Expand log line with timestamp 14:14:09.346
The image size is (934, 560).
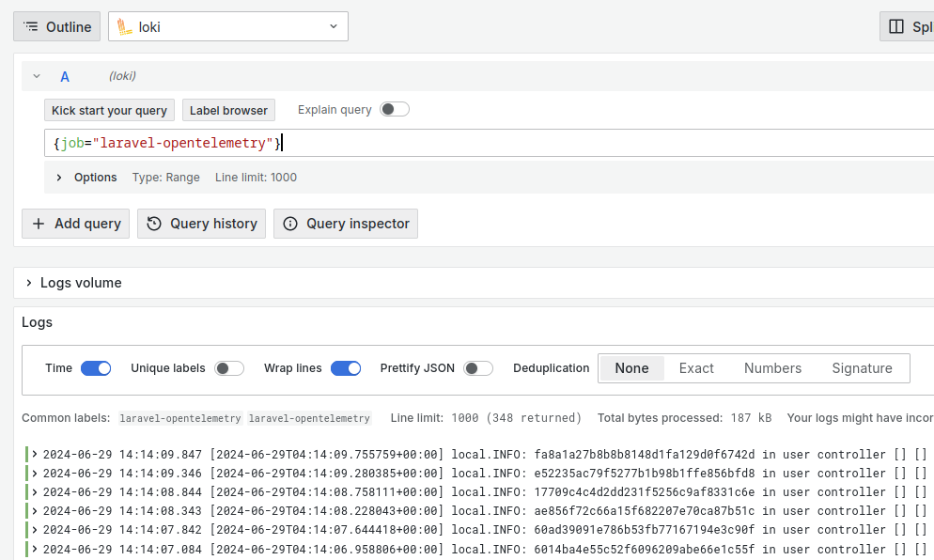click(35, 473)
